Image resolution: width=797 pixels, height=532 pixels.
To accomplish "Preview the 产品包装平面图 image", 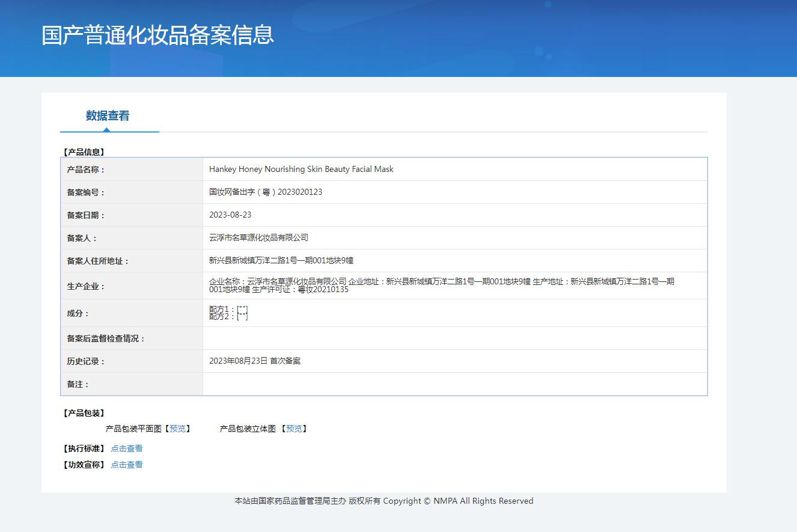I will pos(177,429).
